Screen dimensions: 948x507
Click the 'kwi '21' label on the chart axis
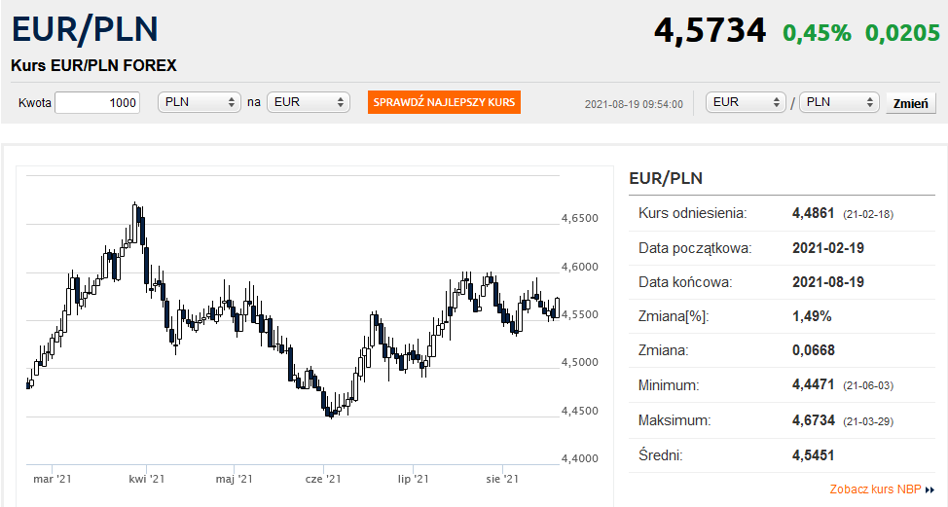click(146, 480)
